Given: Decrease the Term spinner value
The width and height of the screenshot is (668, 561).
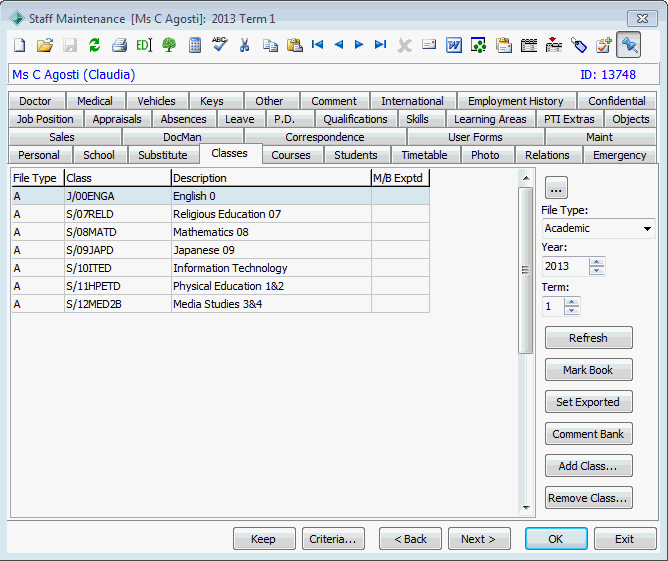Looking at the screenshot, I should click(x=571, y=310).
